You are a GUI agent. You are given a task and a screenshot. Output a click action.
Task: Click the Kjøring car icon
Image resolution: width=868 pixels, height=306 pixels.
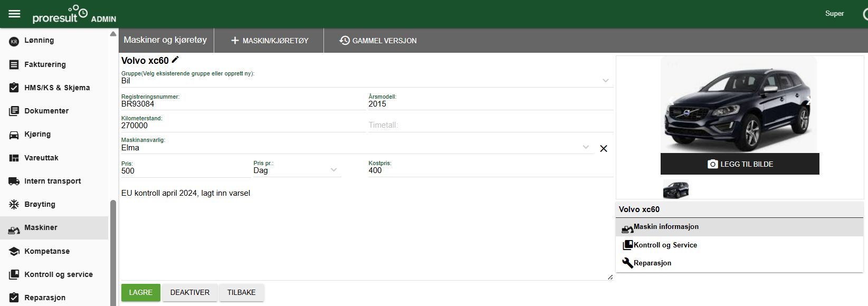tap(14, 135)
